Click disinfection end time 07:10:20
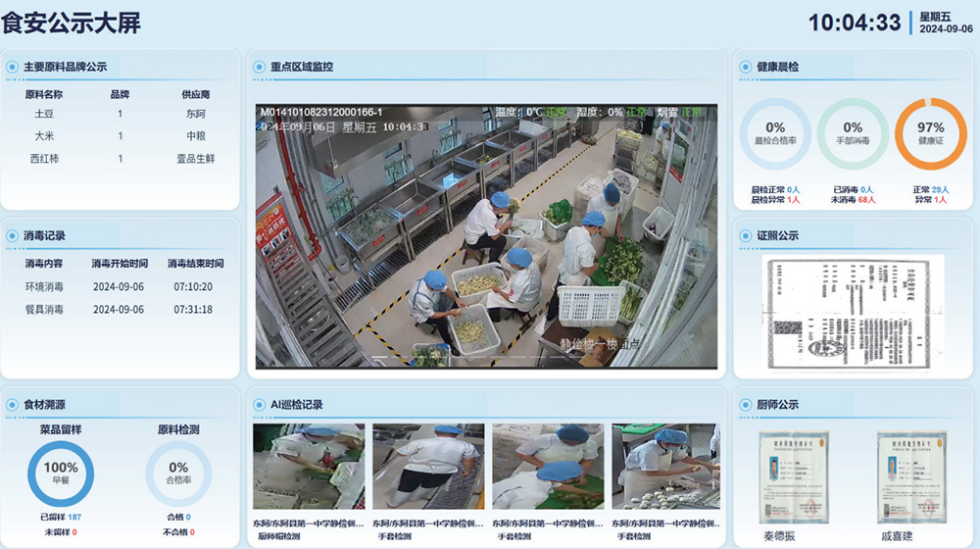 pyautogui.click(x=193, y=286)
